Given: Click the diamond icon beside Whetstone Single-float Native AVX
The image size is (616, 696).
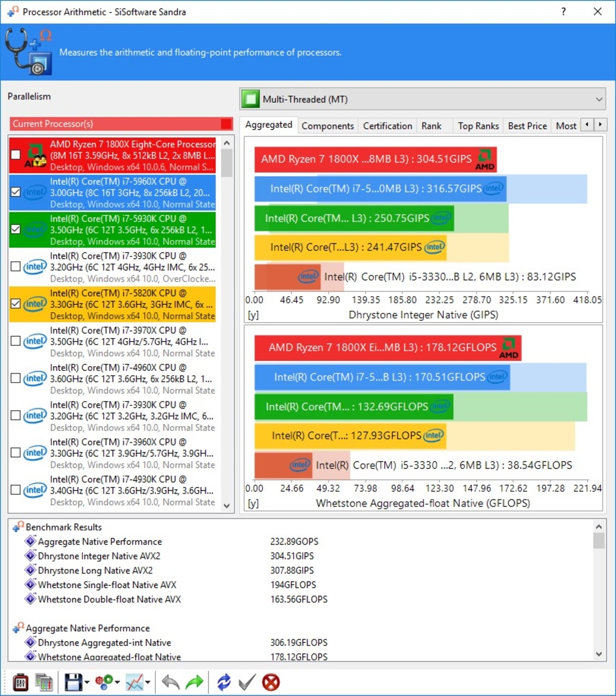Looking at the screenshot, I should [x=30, y=584].
